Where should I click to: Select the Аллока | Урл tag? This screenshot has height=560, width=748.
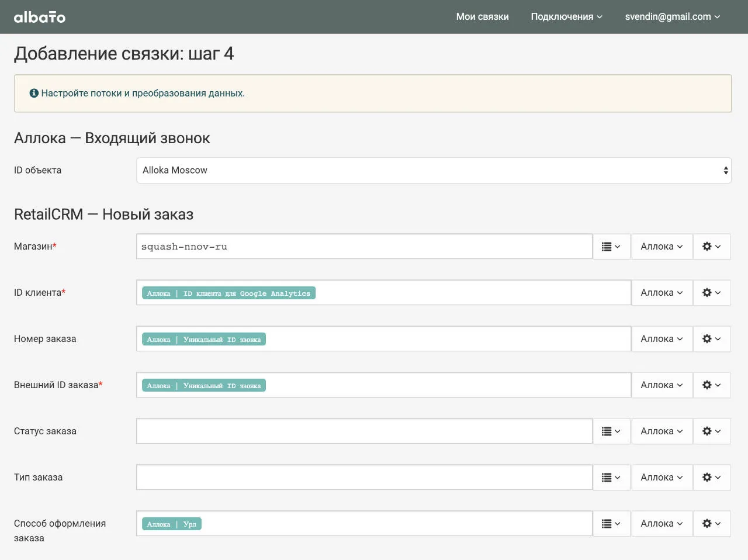172,524
